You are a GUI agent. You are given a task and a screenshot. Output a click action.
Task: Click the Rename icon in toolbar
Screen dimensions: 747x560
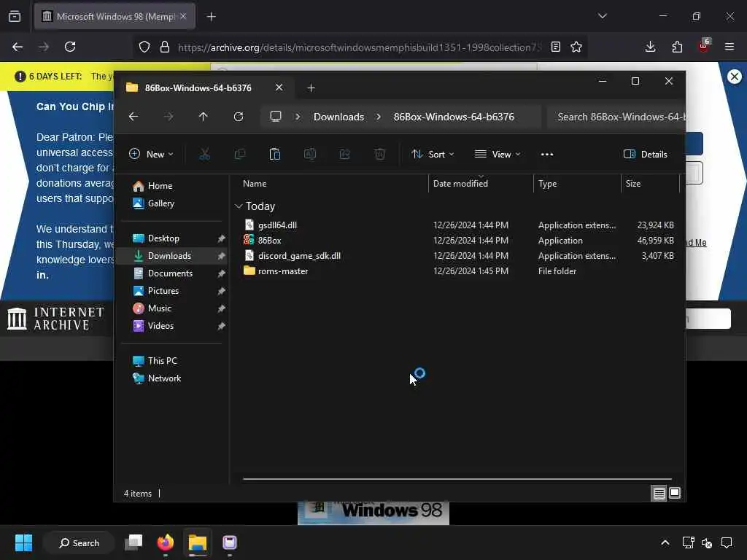click(x=309, y=155)
